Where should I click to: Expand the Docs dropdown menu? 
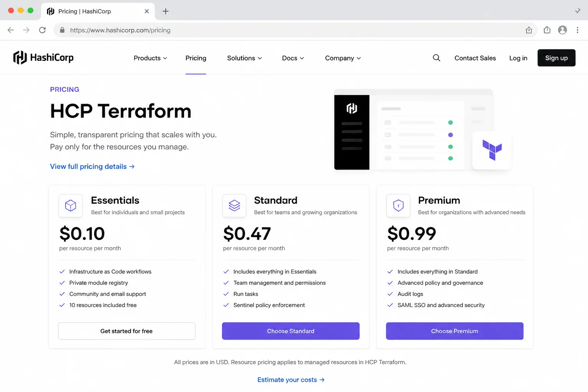[293, 58]
